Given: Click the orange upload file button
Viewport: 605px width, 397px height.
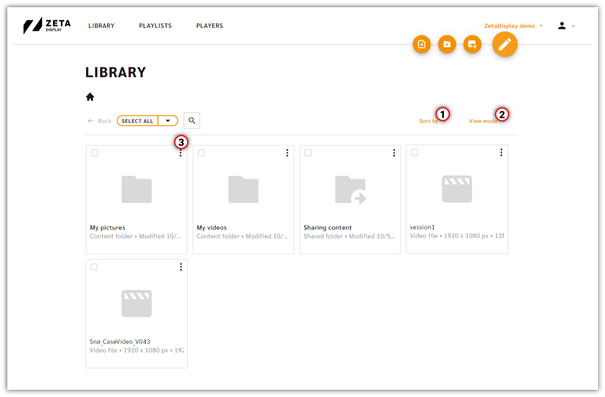Looking at the screenshot, I should tap(422, 44).
